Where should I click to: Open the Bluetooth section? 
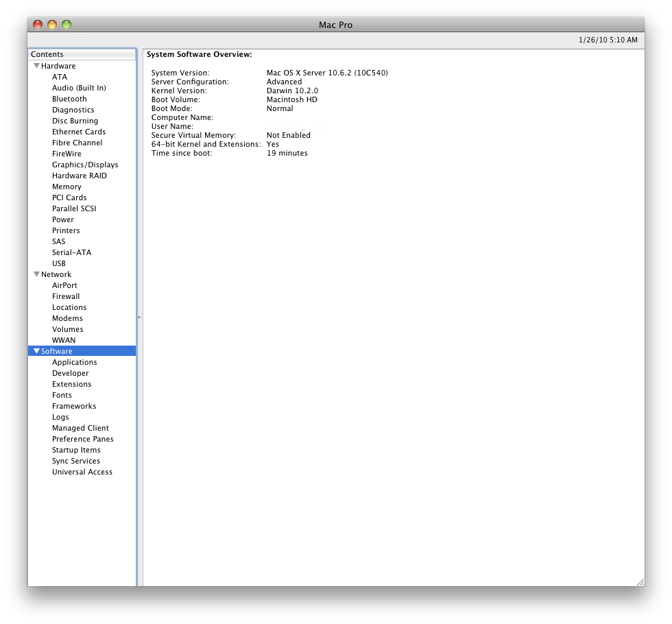pos(69,99)
